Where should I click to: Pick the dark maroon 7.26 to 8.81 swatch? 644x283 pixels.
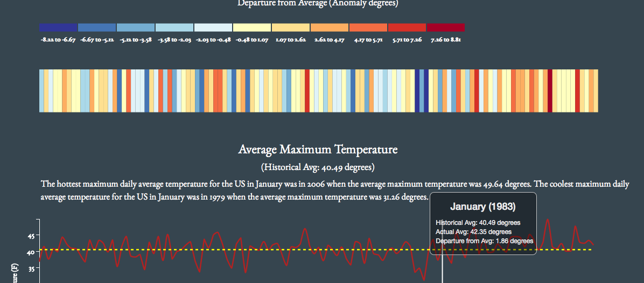click(446, 27)
